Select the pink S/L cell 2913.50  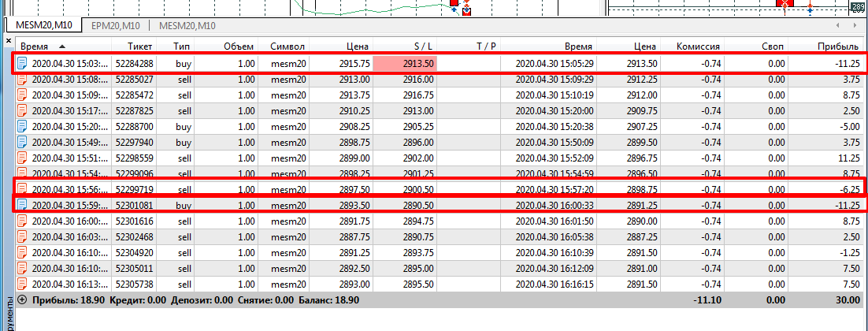click(405, 63)
